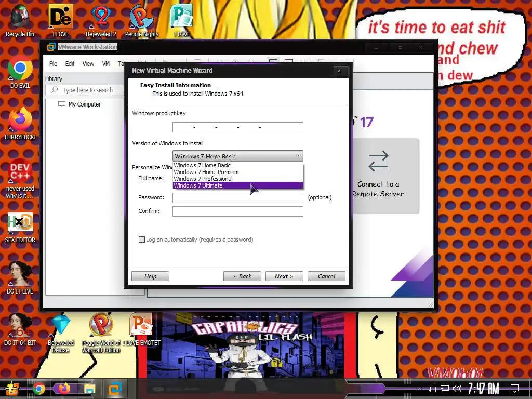Open the Bejeweled 2 desktop shortcut
Screen dimensions: 532x399
pos(101,21)
